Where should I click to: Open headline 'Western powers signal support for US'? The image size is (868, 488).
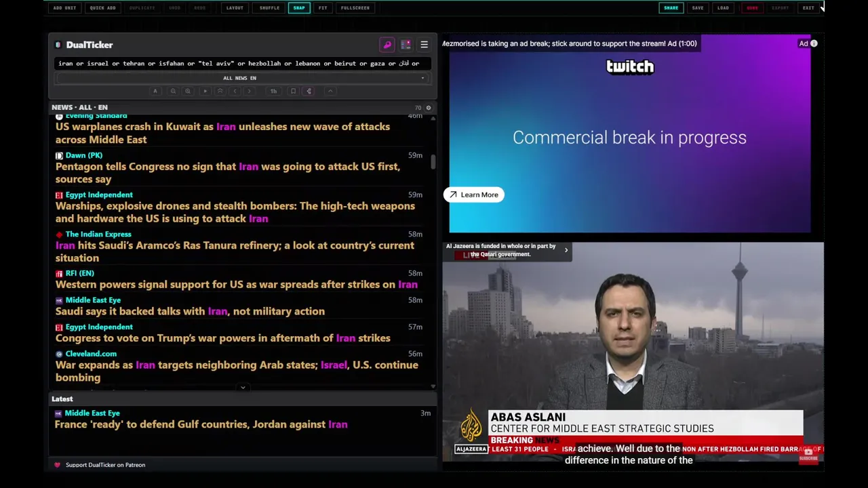(x=237, y=285)
